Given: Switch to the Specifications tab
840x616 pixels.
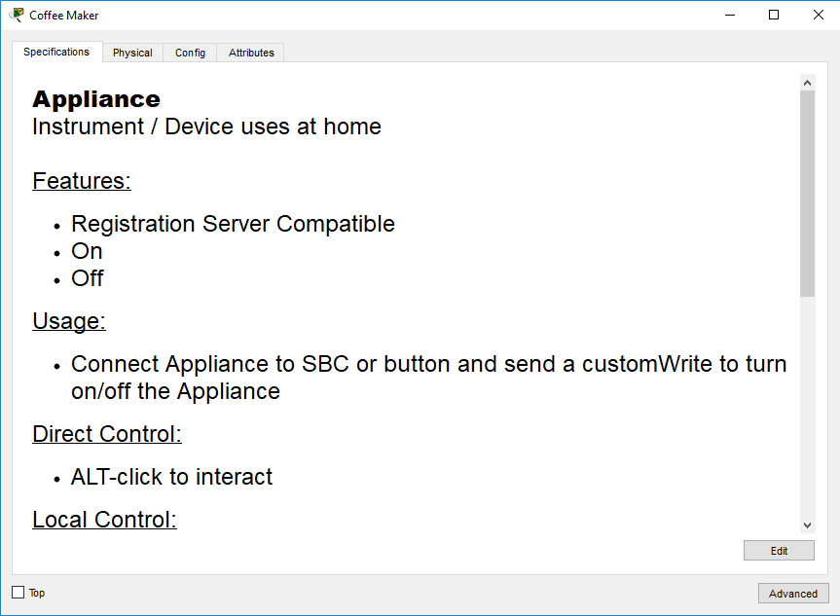Looking at the screenshot, I should click(56, 52).
